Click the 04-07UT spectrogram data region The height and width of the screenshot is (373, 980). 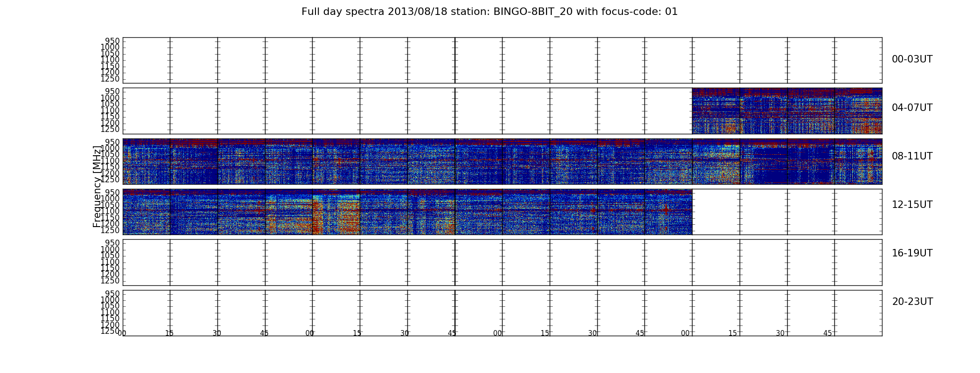point(787,111)
